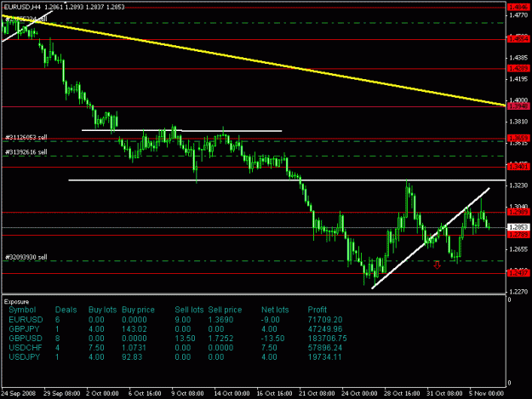Screen dimensions: 532x399
Task: Click the Symbol column header
Action: (22, 310)
